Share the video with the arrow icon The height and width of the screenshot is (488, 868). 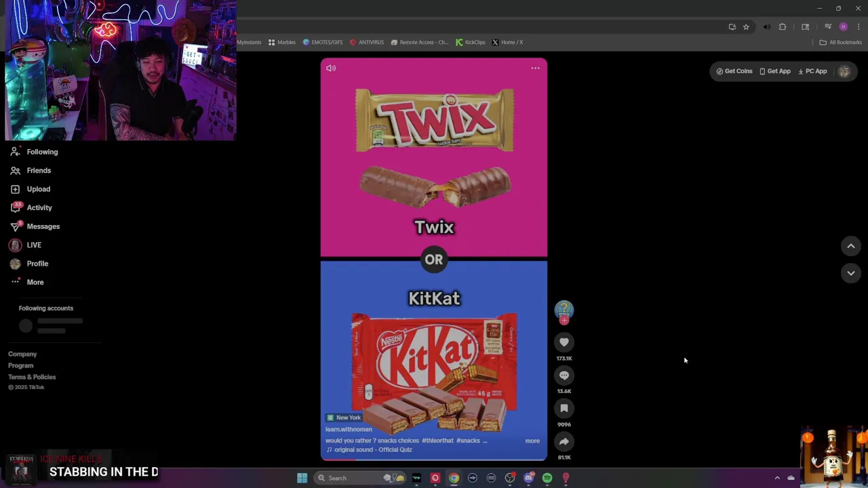[x=564, y=441]
